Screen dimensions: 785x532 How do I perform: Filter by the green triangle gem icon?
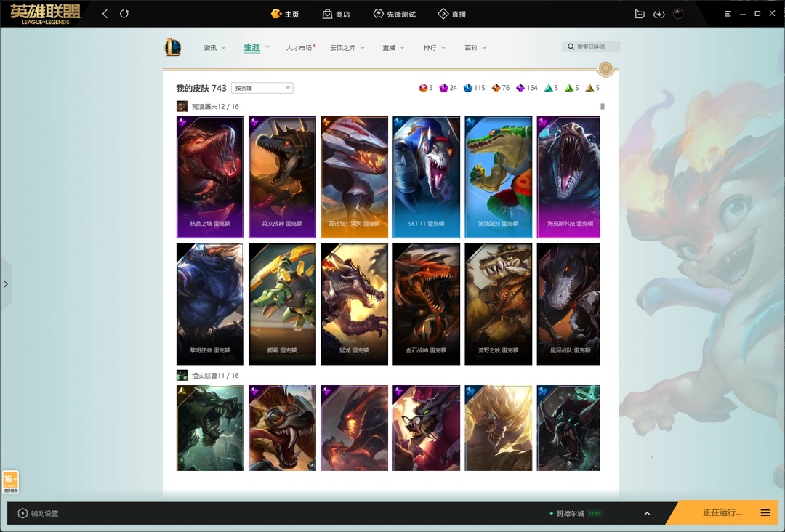pos(568,88)
